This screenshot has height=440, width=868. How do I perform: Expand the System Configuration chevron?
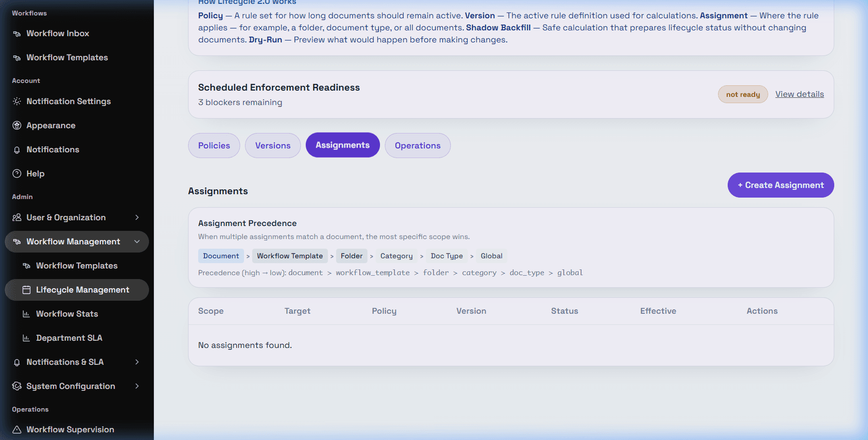137,386
